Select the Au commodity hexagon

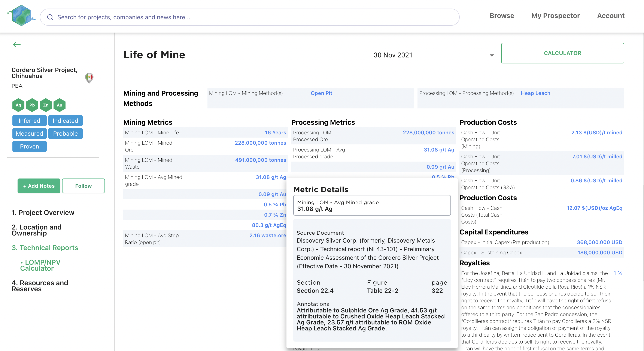coord(60,105)
